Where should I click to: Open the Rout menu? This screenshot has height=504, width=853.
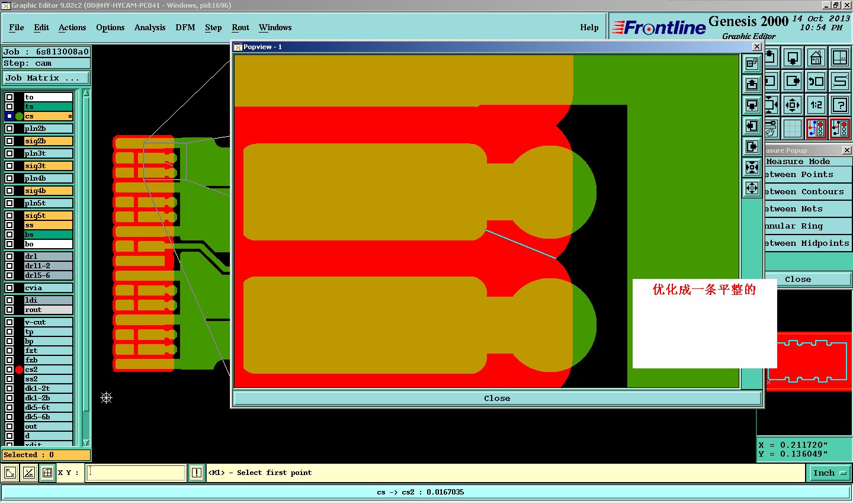(x=240, y=27)
